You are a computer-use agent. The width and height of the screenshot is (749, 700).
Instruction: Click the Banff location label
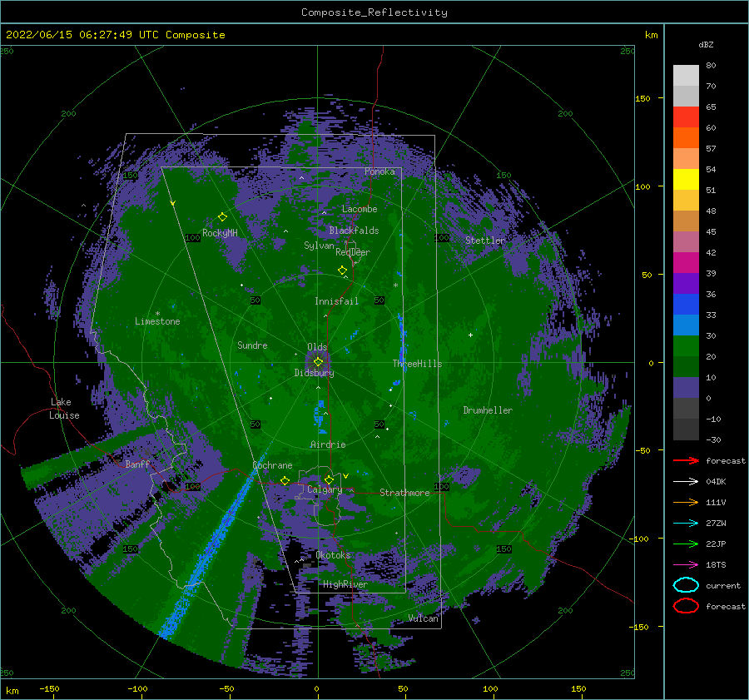[x=137, y=464]
